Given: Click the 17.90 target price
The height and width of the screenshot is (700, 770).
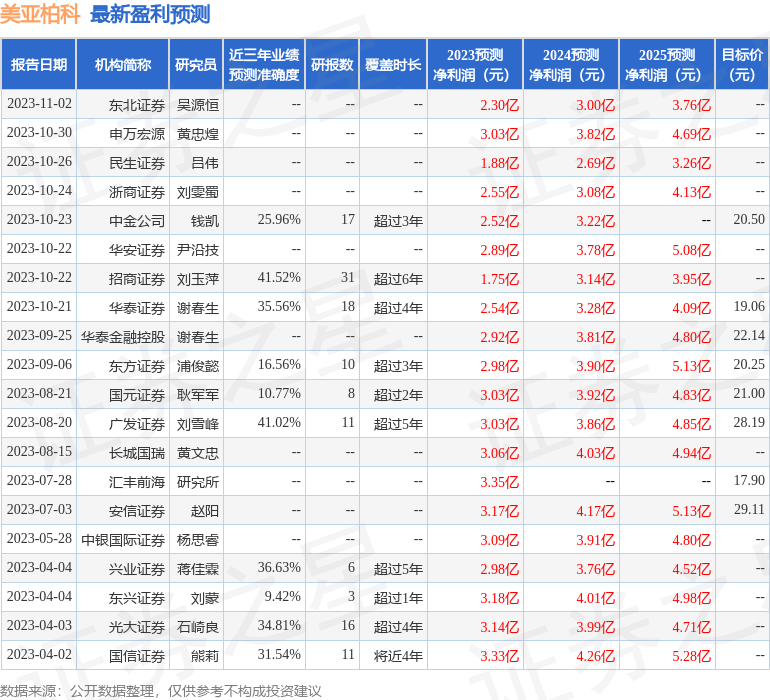Looking at the screenshot, I should coord(749,480).
